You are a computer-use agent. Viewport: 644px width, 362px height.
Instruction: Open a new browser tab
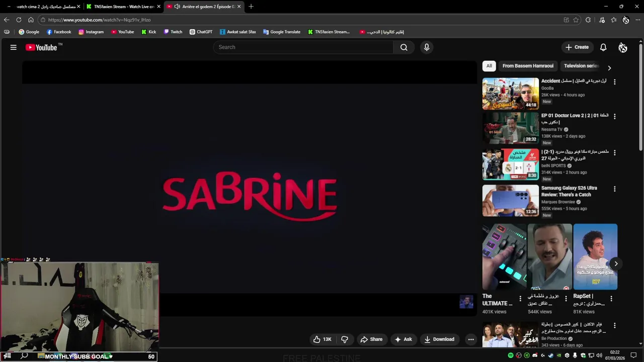pos(251,7)
